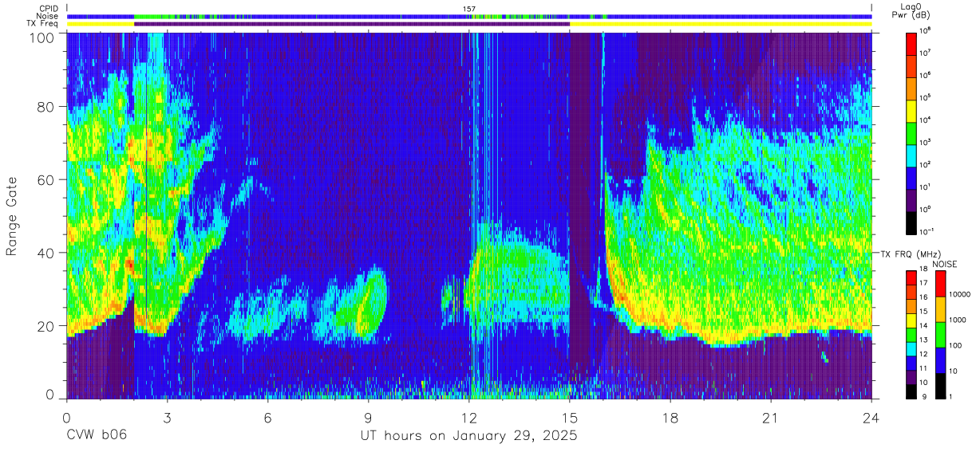
Task: Click the 100 label on the Range Gate axis
Action: click(x=41, y=37)
